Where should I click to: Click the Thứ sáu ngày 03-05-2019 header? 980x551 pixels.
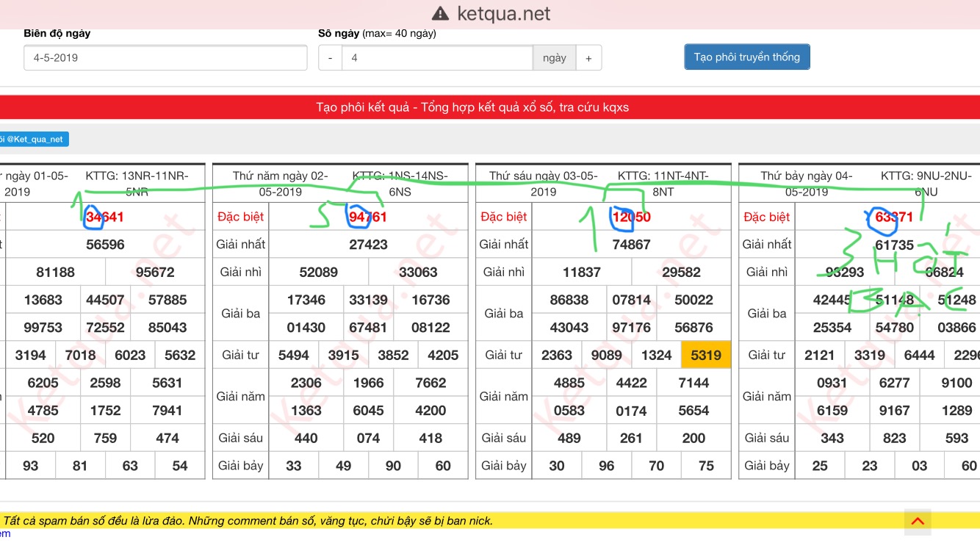click(543, 184)
